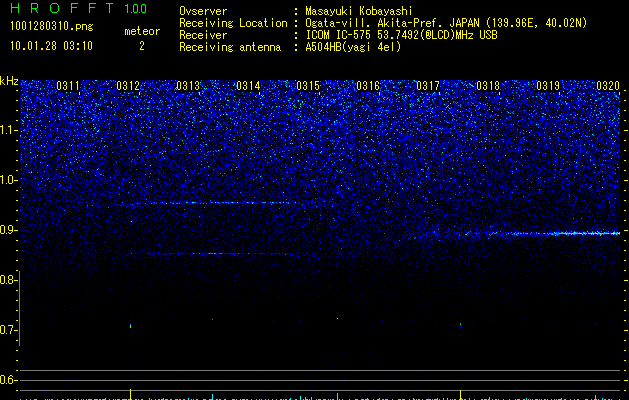
Task: Click the 0312 time marker
Action: coord(128,86)
